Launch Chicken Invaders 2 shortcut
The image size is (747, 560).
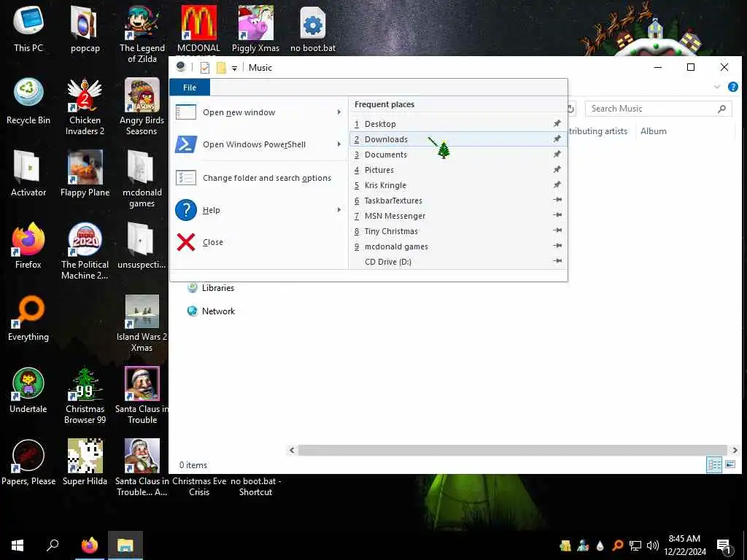[85, 106]
